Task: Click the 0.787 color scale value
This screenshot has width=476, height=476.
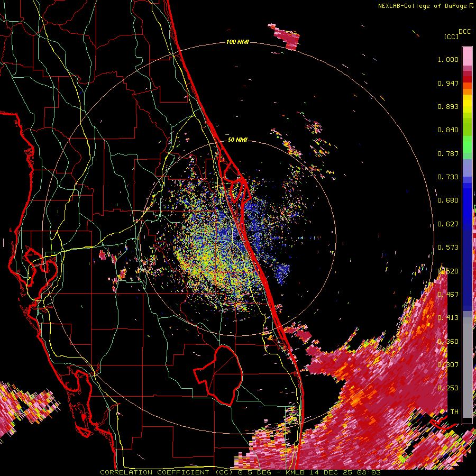Action: pyautogui.click(x=448, y=153)
